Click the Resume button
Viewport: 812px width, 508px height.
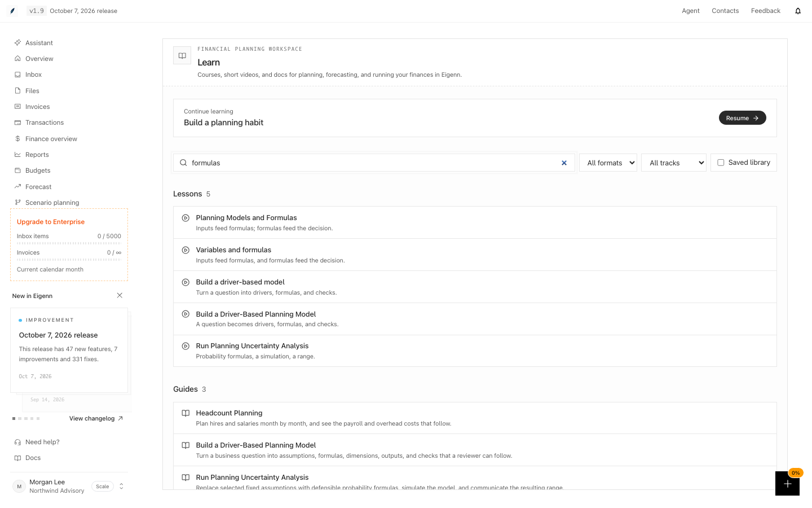742,118
